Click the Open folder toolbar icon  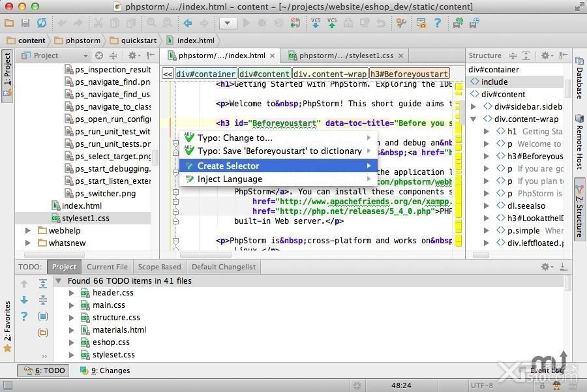[9, 23]
